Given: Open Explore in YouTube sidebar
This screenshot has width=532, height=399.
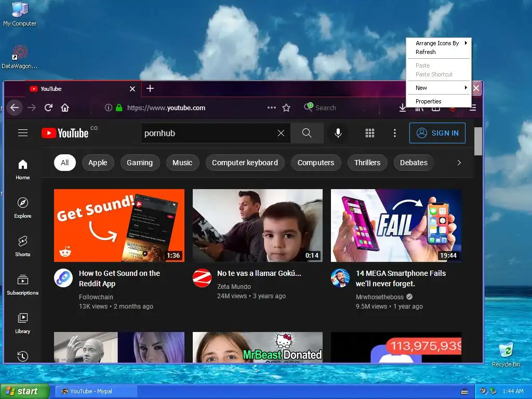Looking at the screenshot, I should click(23, 208).
